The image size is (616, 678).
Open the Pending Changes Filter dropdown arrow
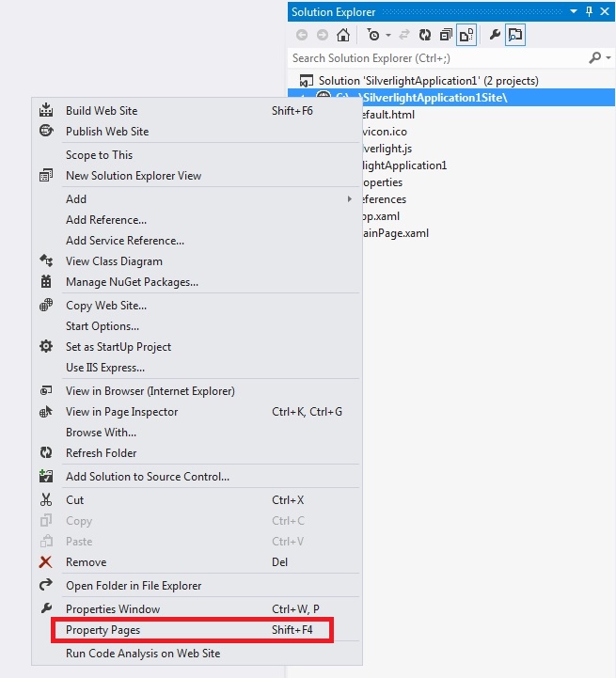[387, 36]
